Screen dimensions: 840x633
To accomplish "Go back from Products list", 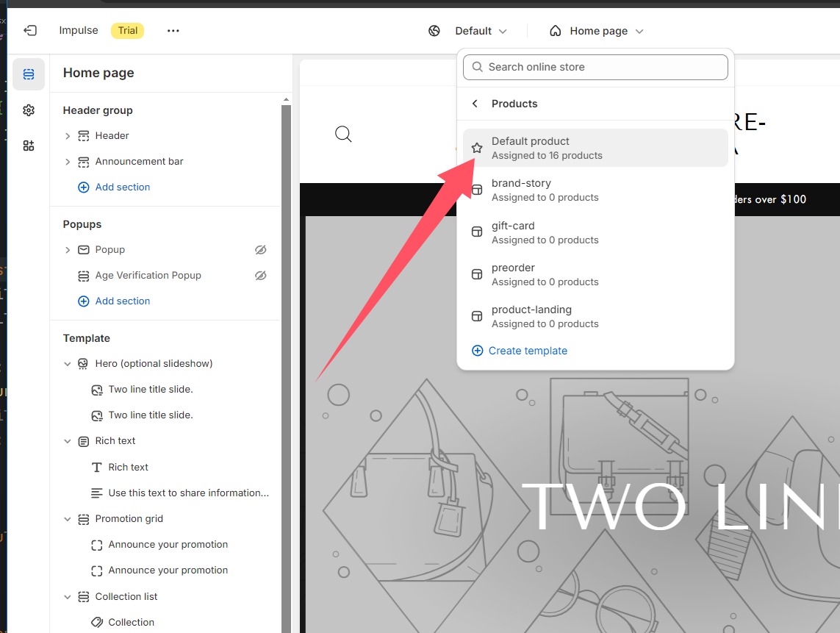I will pos(475,104).
